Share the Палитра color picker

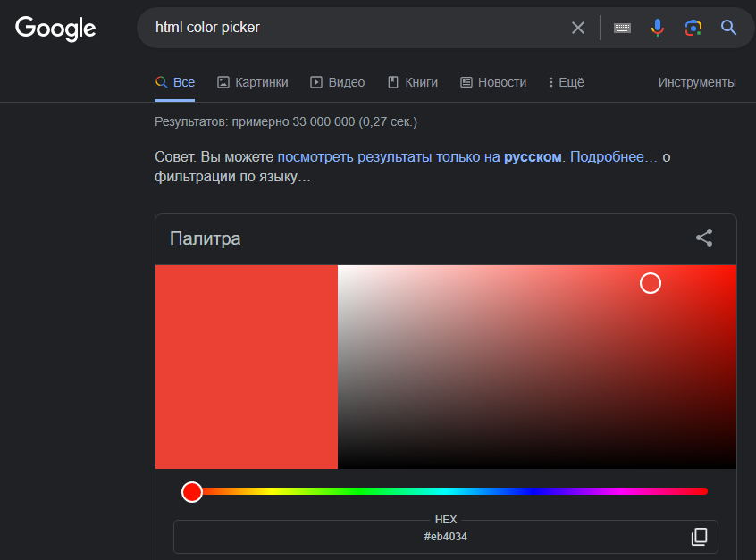click(x=704, y=238)
